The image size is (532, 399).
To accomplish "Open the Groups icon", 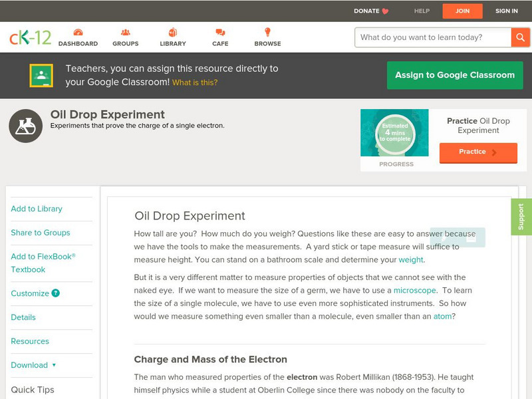I will pyautogui.click(x=125, y=33).
